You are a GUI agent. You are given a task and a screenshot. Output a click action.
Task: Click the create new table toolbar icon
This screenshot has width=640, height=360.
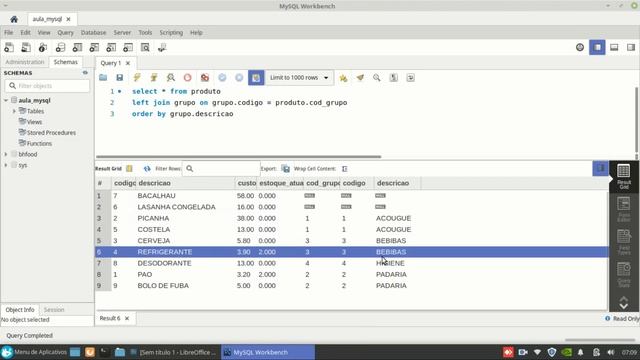tap(77, 47)
